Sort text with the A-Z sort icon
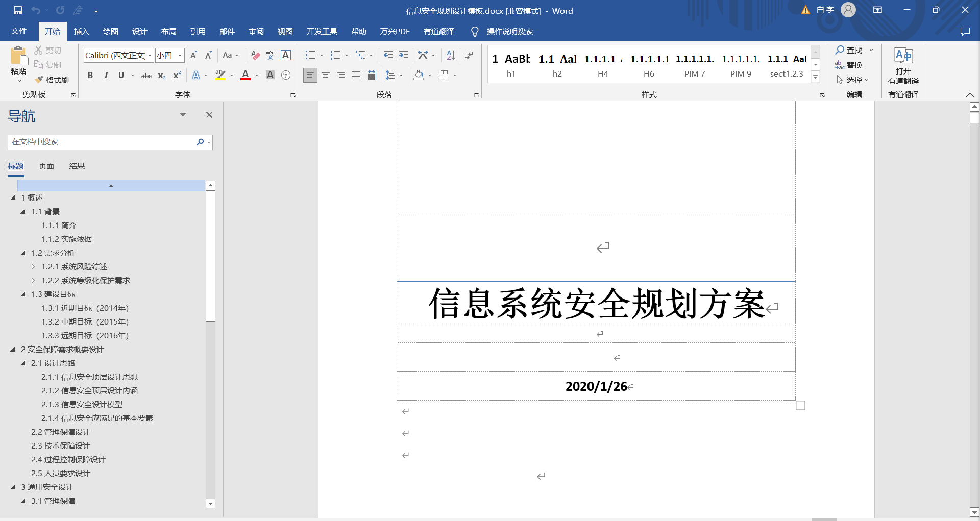This screenshot has width=980, height=521. point(451,55)
